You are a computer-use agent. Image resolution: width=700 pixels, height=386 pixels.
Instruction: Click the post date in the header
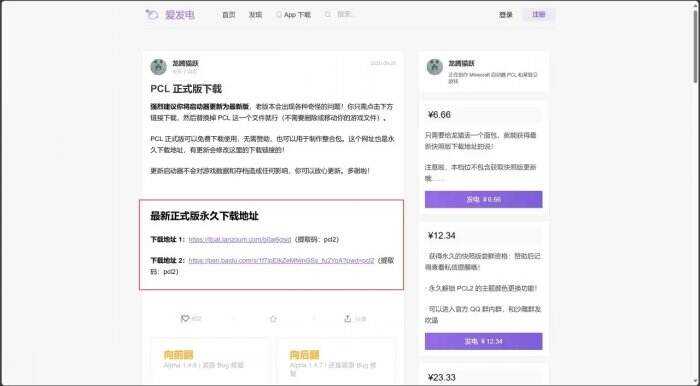[383, 63]
